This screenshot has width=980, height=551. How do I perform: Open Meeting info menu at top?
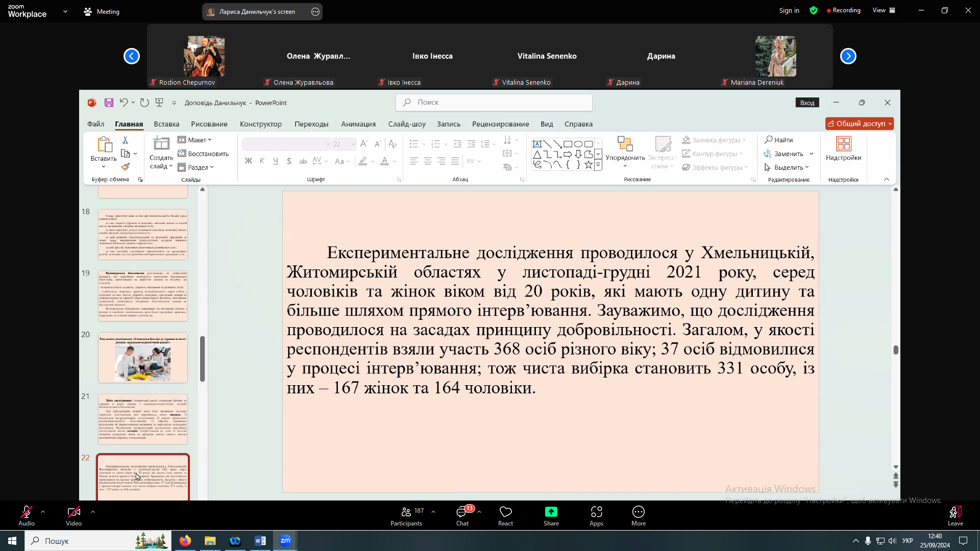[102, 11]
